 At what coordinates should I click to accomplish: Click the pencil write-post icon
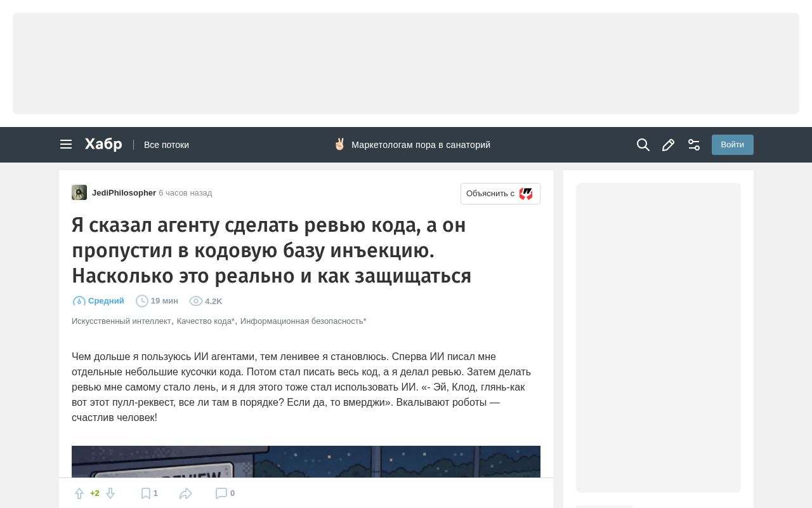tap(668, 145)
